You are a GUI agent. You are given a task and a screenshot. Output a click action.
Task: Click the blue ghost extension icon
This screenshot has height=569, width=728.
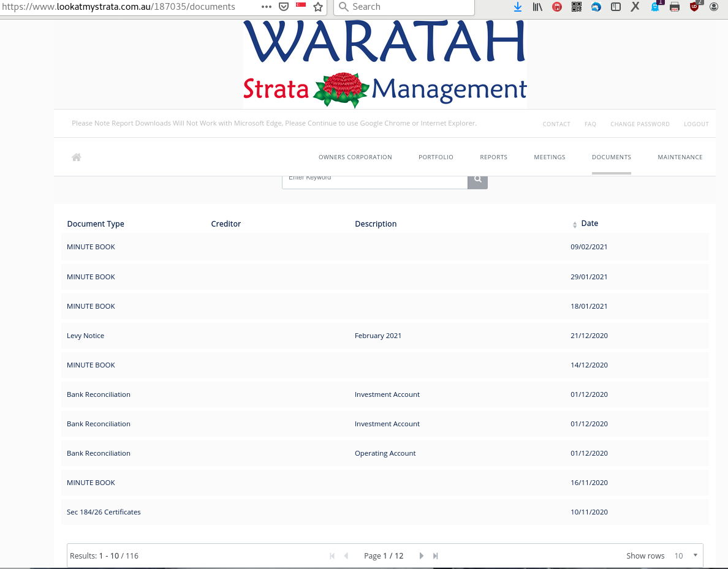point(655,7)
